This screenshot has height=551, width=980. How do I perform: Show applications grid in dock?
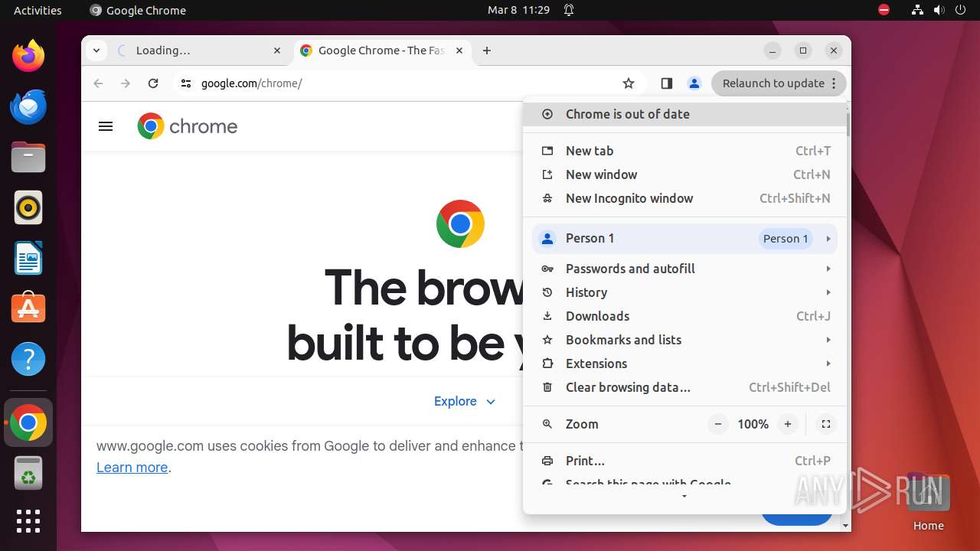tap(28, 521)
